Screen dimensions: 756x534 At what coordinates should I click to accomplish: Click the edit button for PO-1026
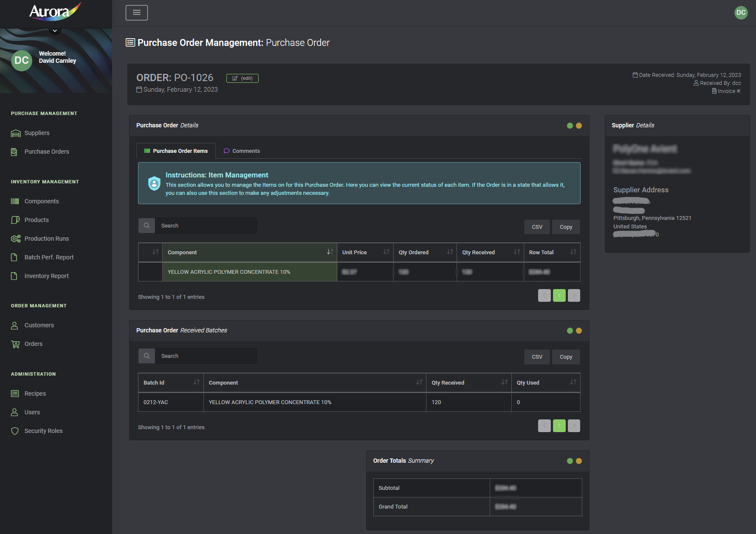(243, 78)
